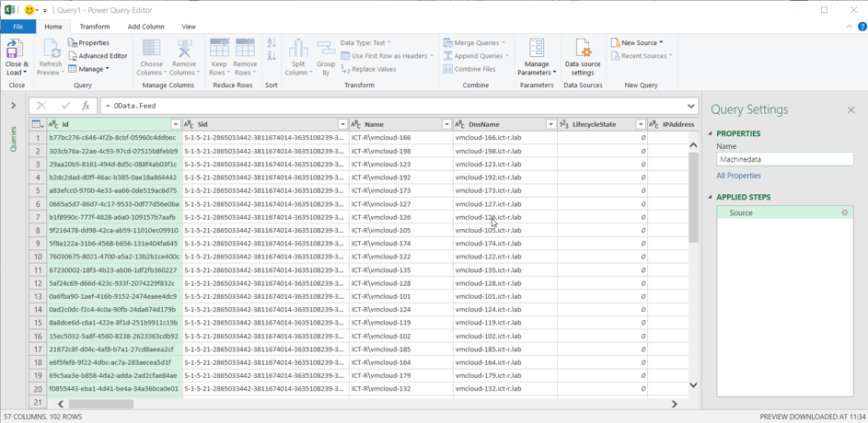The image size is (868, 423).
Task: Switch to the Home tab
Action: 53,27
